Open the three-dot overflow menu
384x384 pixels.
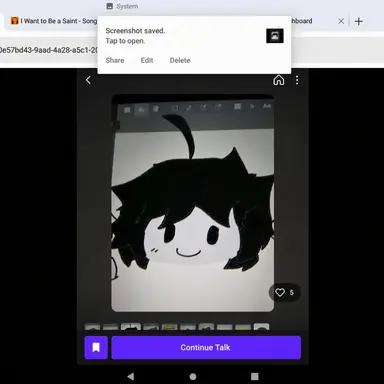click(297, 80)
